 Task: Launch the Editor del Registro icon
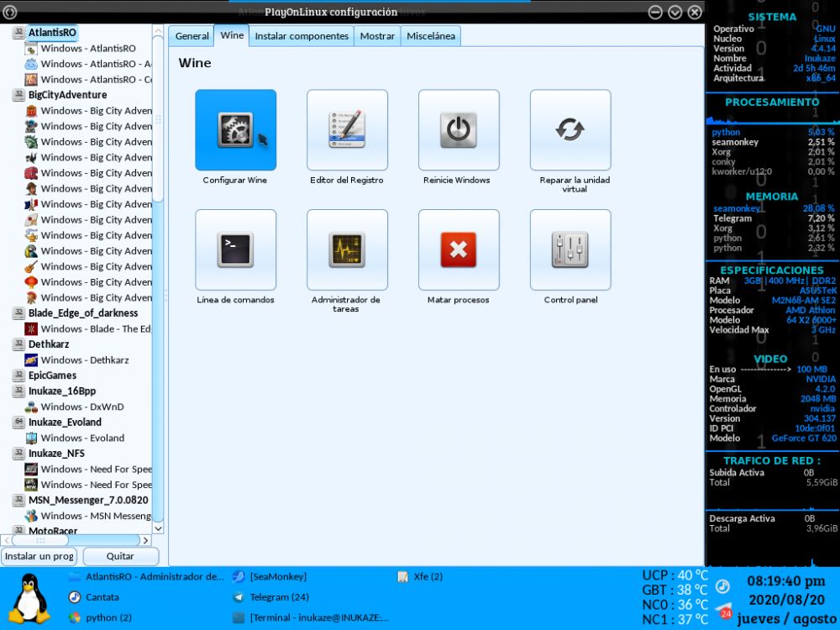tap(347, 130)
